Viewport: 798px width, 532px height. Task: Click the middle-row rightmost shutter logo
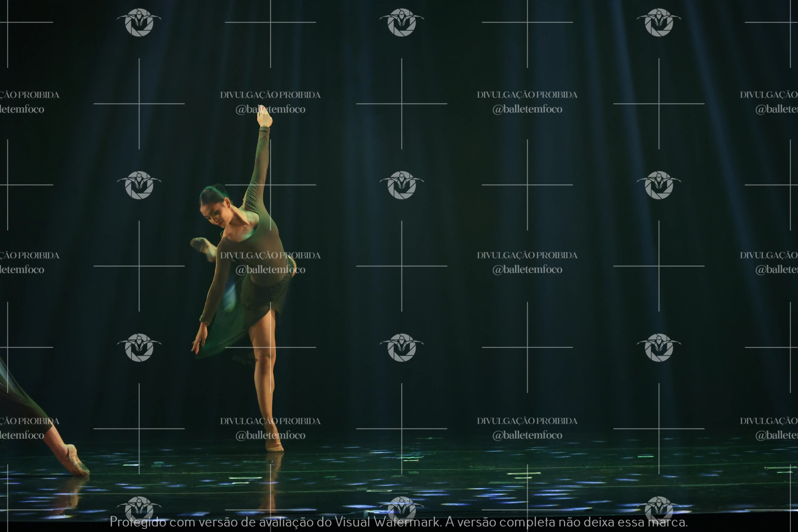click(x=659, y=185)
